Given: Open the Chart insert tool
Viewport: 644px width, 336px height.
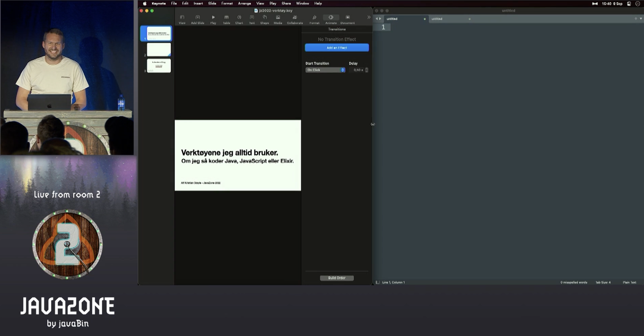Looking at the screenshot, I should (x=239, y=18).
